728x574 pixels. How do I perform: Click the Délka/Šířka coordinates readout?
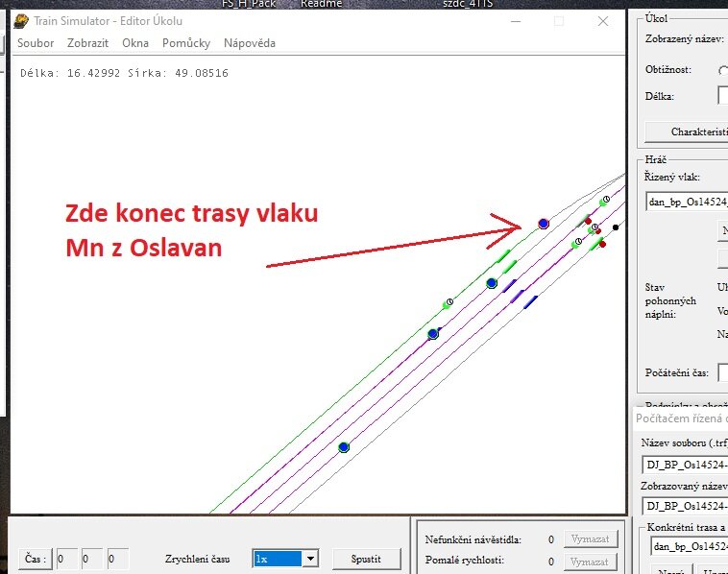tap(125, 73)
